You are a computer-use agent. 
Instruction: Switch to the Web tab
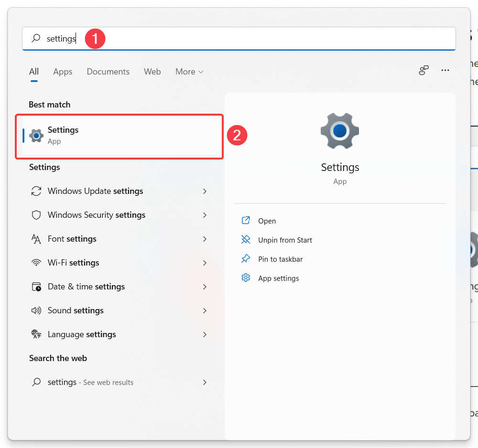tap(152, 72)
